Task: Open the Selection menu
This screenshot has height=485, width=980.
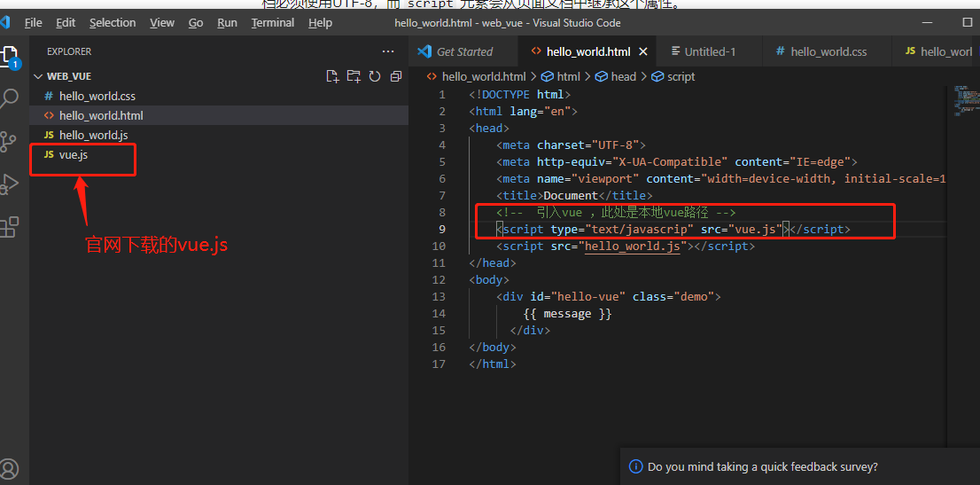Action: click(x=113, y=23)
